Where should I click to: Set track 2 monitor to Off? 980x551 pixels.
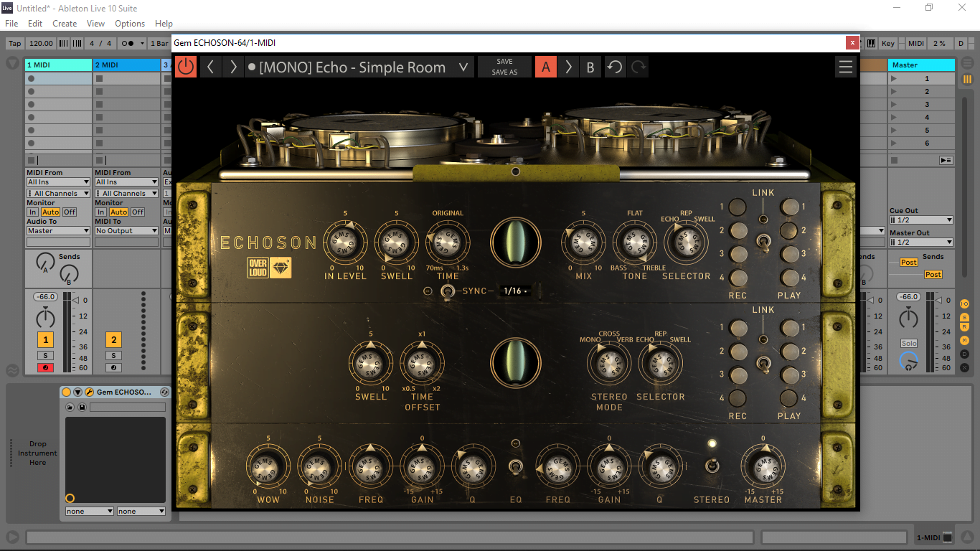point(137,212)
